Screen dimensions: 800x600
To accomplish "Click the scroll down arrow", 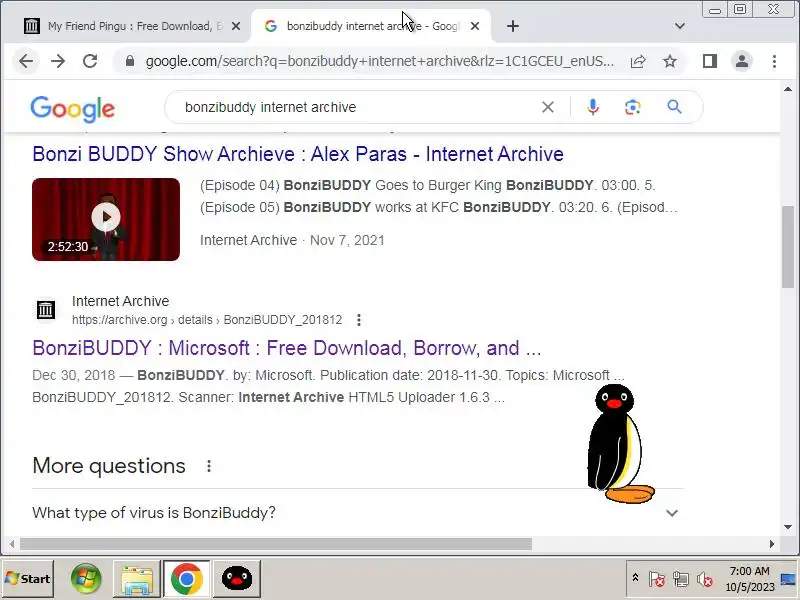I will [x=788, y=527].
